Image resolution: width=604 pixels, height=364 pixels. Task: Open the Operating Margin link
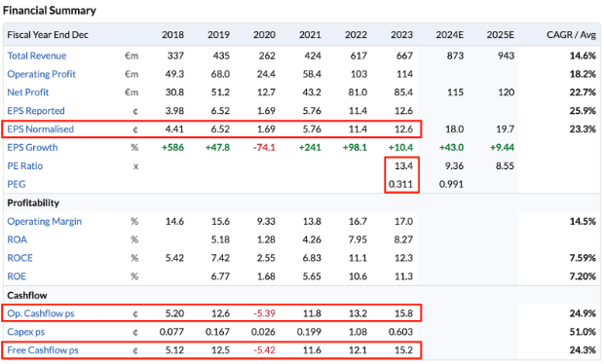pyautogui.click(x=44, y=221)
